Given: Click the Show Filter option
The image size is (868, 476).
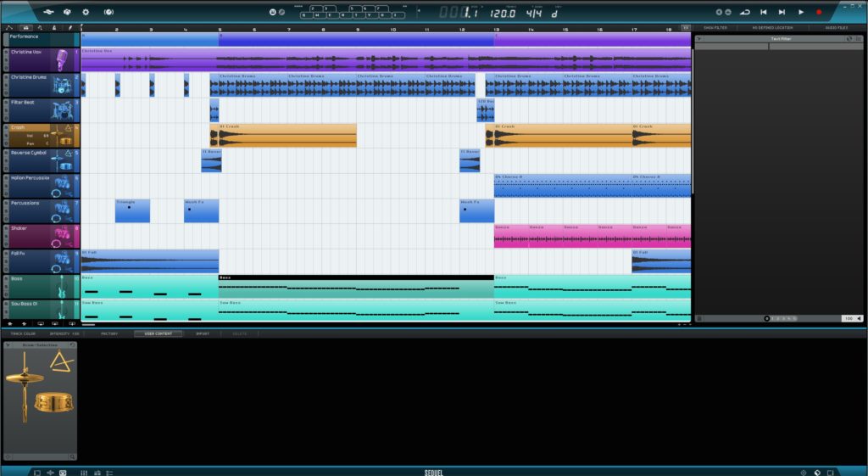Looking at the screenshot, I should coord(715,28).
